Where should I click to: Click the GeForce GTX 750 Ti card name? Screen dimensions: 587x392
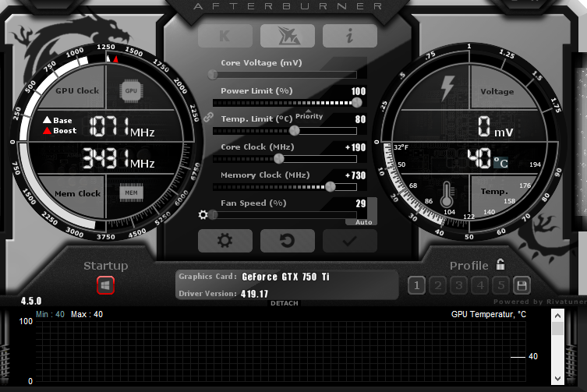pyautogui.click(x=285, y=277)
